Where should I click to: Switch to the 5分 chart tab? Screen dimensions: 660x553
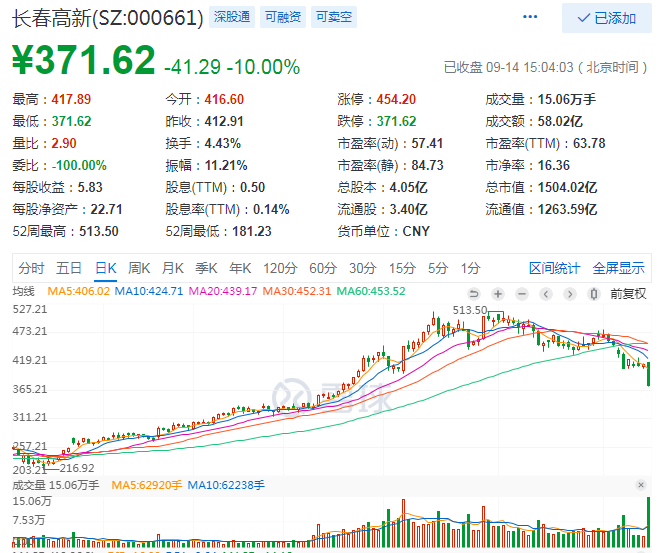[438, 268]
